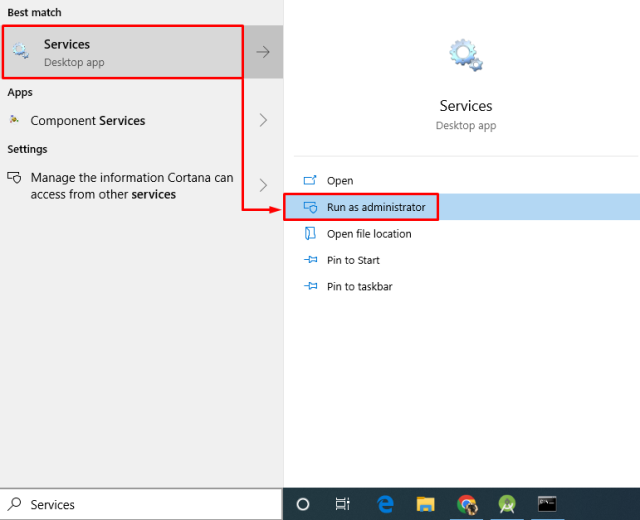The height and width of the screenshot is (520, 640).
Task: Open File Explorer from the taskbar
Action: [426, 504]
